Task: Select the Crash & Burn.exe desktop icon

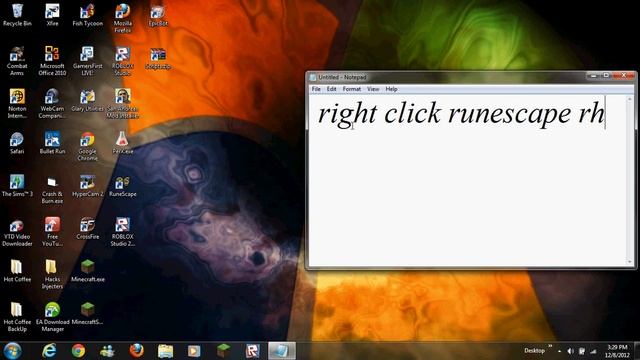Action: 52,189
